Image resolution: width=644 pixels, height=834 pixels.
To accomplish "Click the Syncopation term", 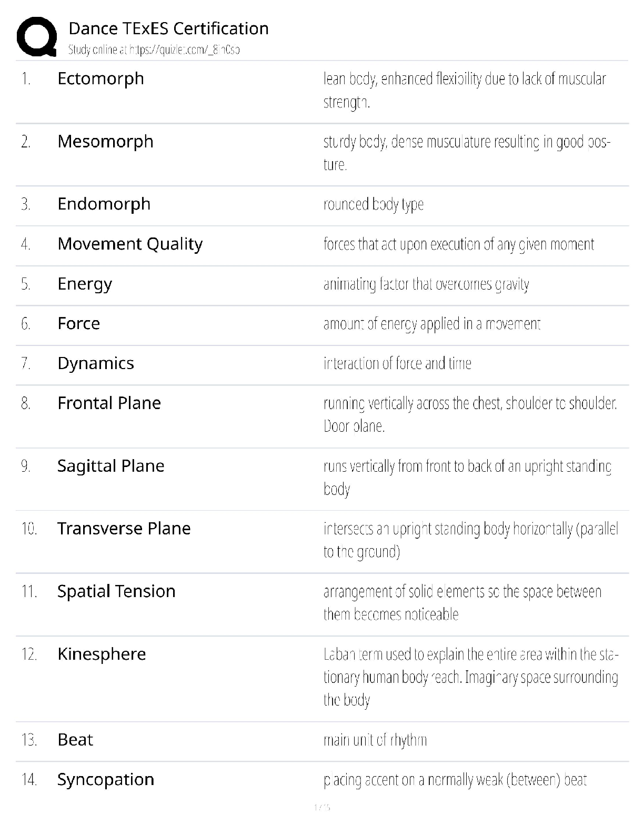I will coord(105,779).
